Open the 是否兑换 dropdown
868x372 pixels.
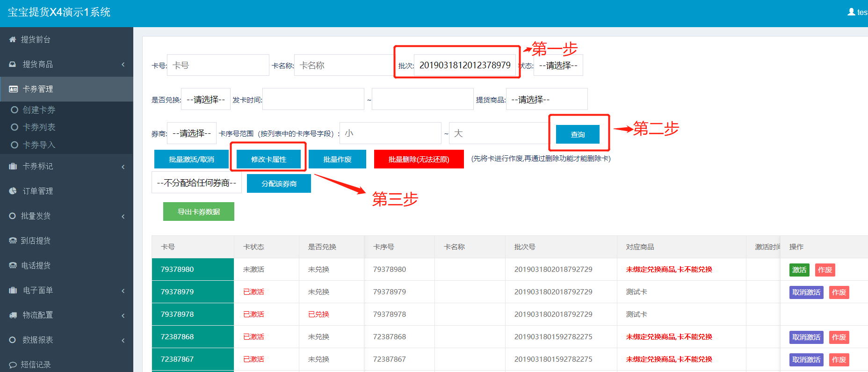coord(205,100)
